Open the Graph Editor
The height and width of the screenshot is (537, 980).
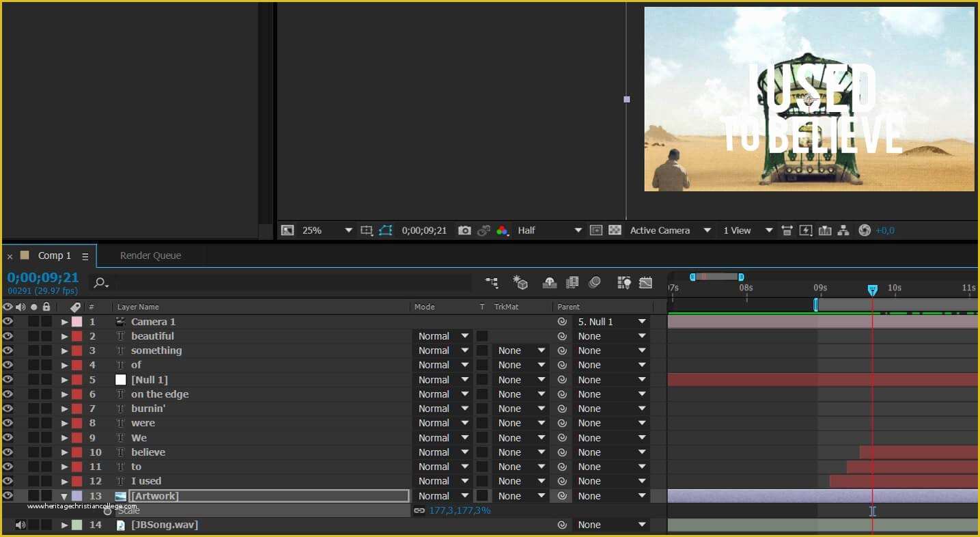645,282
